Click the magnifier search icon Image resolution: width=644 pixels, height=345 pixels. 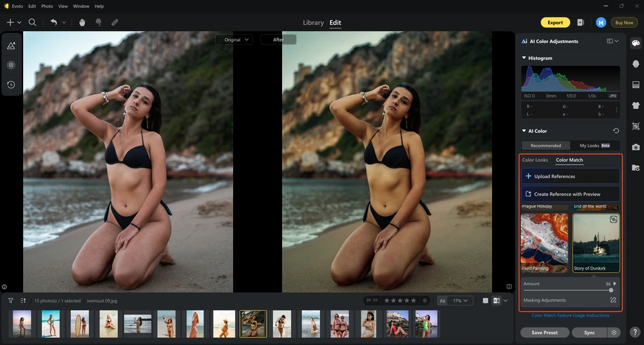pos(32,23)
